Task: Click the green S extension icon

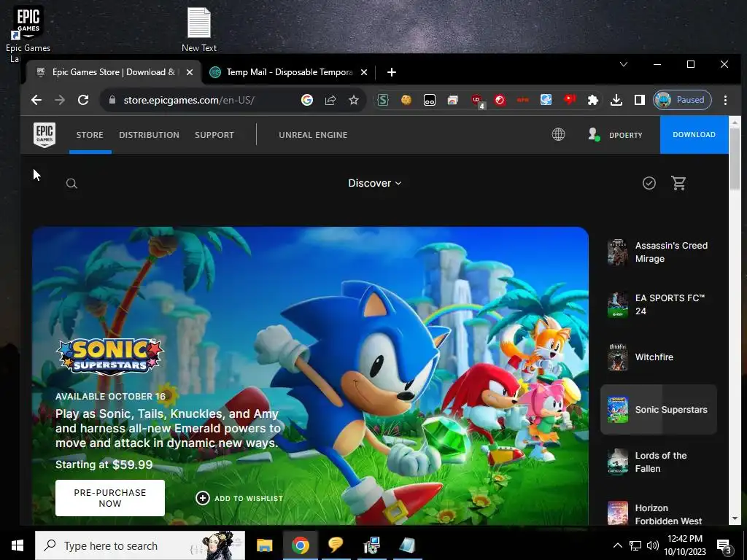Action: 383,100
